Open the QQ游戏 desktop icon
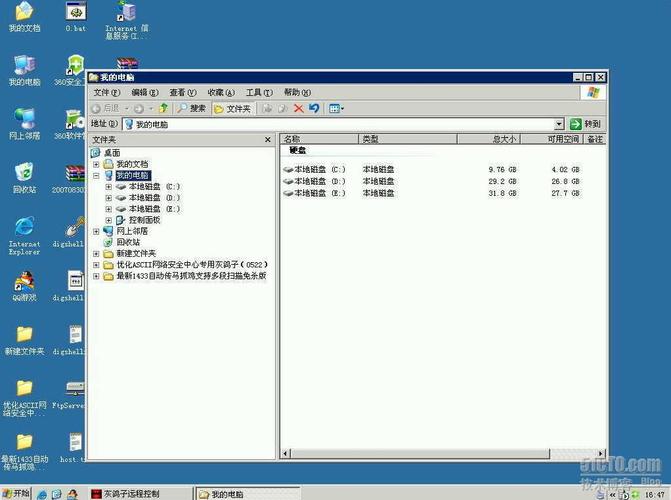 click(x=24, y=282)
